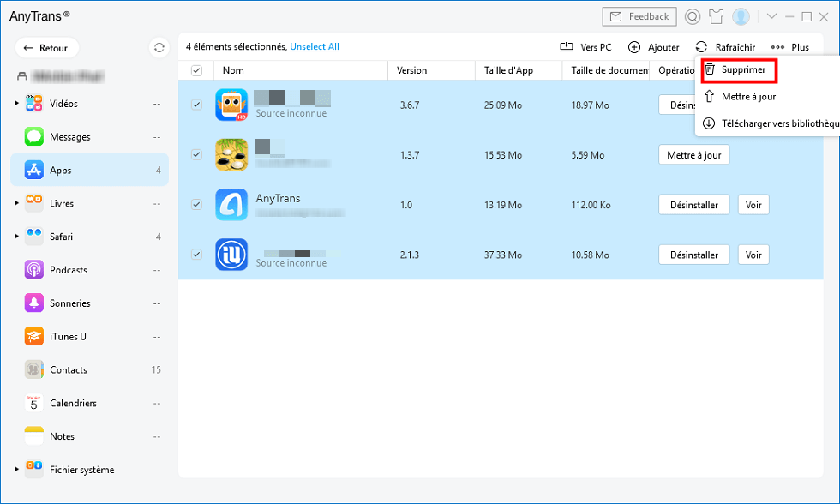Click the Vers PC monitor icon

(x=567, y=46)
